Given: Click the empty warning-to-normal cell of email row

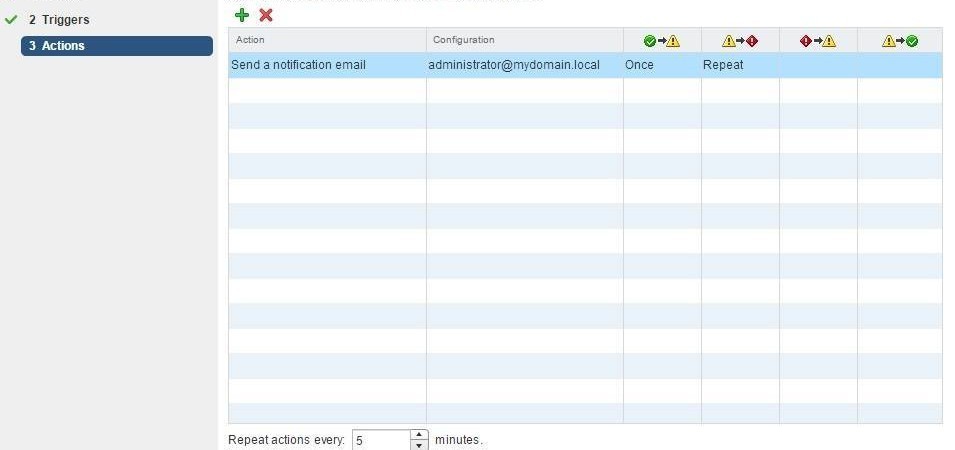Looking at the screenshot, I should [900, 65].
